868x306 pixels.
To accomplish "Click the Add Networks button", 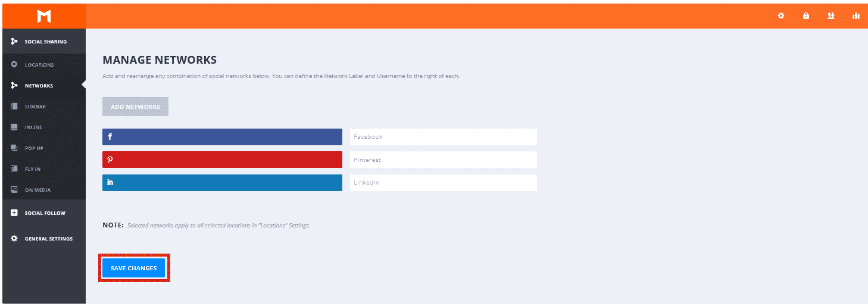I will coord(135,107).
